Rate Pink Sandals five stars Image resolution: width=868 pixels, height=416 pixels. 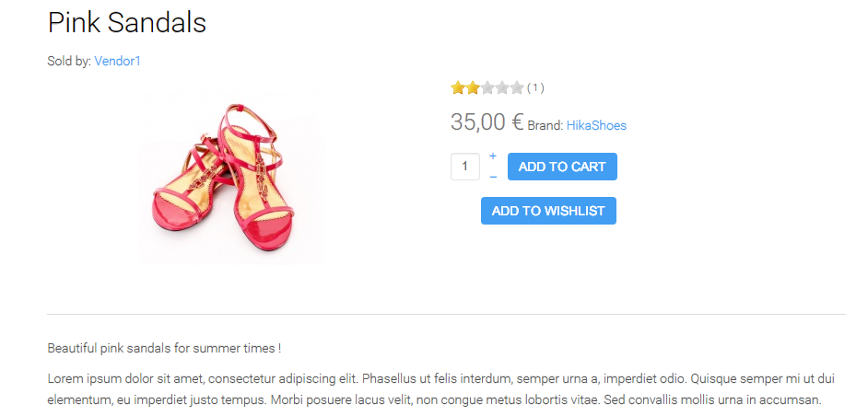(x=516, y=88)
